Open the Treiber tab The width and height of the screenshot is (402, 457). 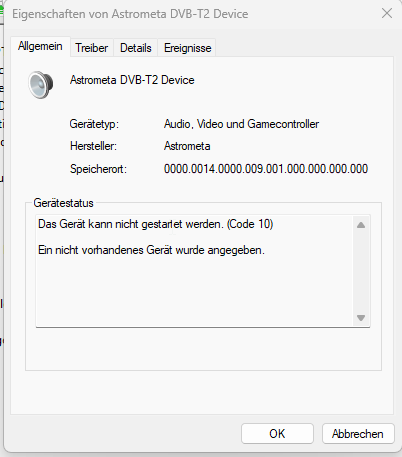click(x=92, y=48)
